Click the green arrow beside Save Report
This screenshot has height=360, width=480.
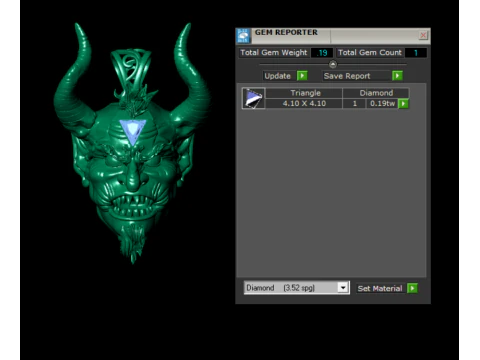click(397, 76)
